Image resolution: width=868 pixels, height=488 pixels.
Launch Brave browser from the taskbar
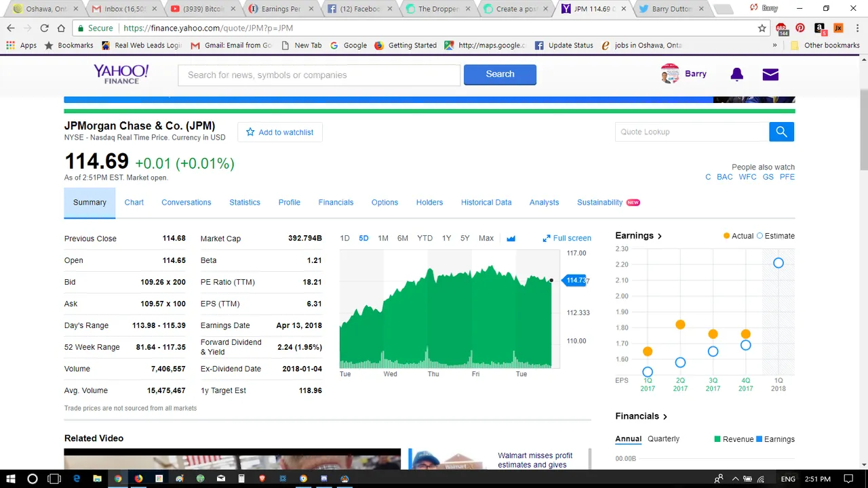(x=262, y=479)
